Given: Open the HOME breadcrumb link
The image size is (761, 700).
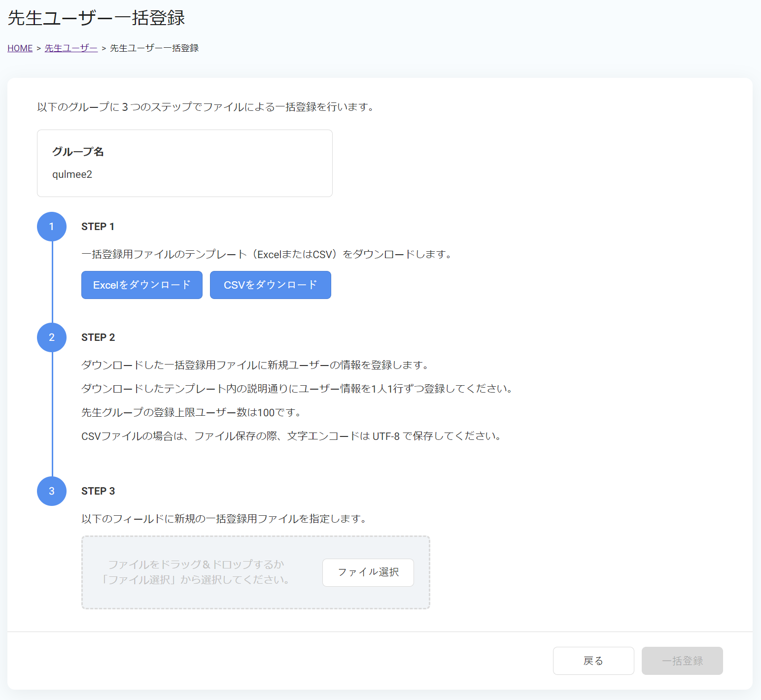Looking at the screenshot, I should pos(20,48).
